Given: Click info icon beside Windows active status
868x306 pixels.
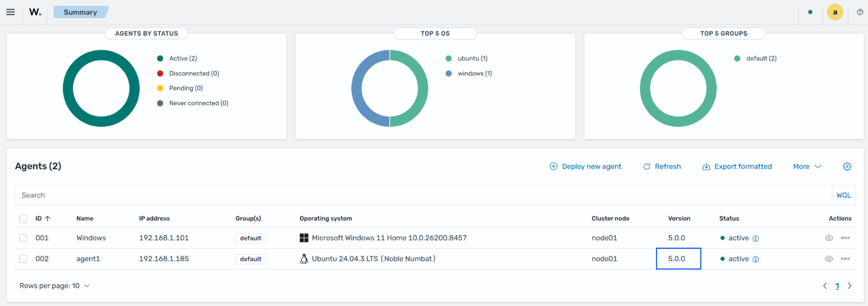Looking at the screenshot, I should pos(756,238).
